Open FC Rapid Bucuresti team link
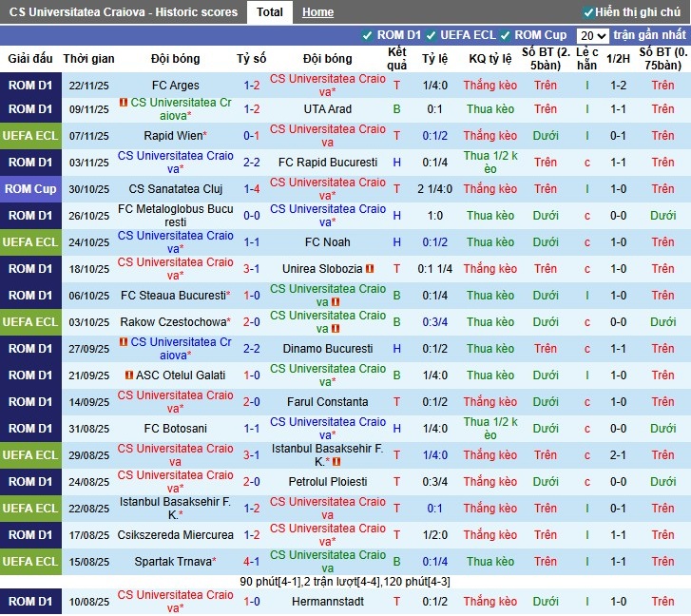Screen dimensions: 691x616 pos(327,163)
